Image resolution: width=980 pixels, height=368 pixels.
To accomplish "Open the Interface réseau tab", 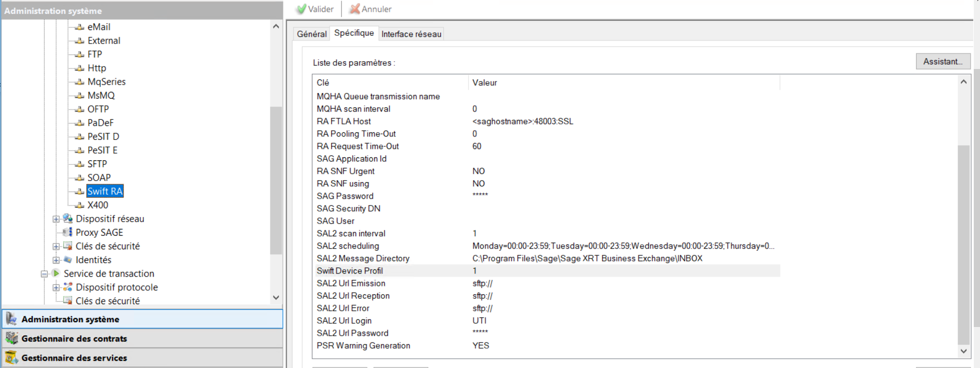I will 411,34.
